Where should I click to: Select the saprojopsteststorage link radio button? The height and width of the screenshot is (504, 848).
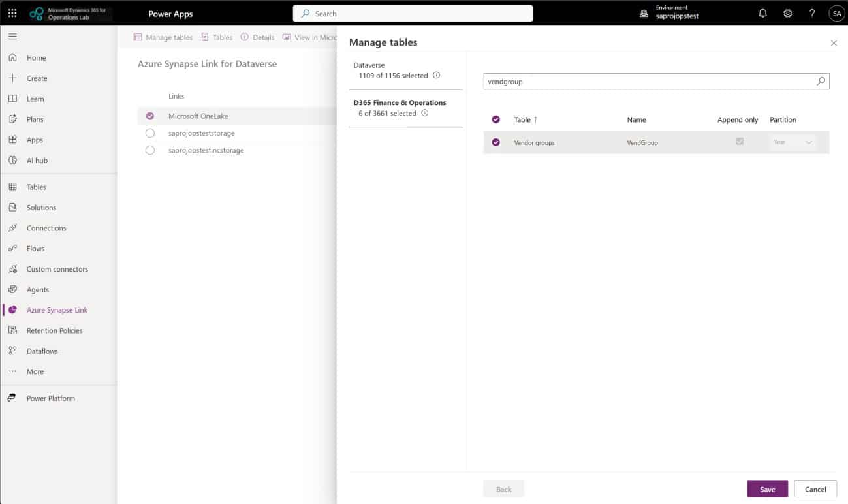pos(150,133)
